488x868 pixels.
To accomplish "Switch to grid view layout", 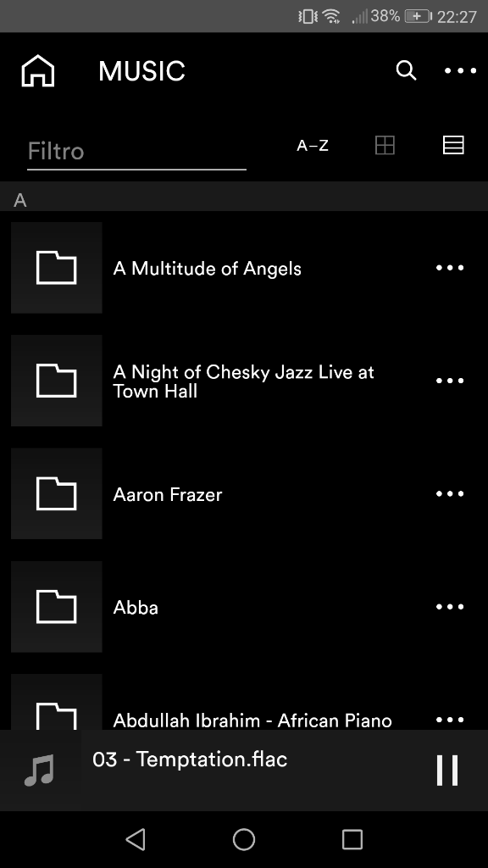I will click(x=385, y=145).
